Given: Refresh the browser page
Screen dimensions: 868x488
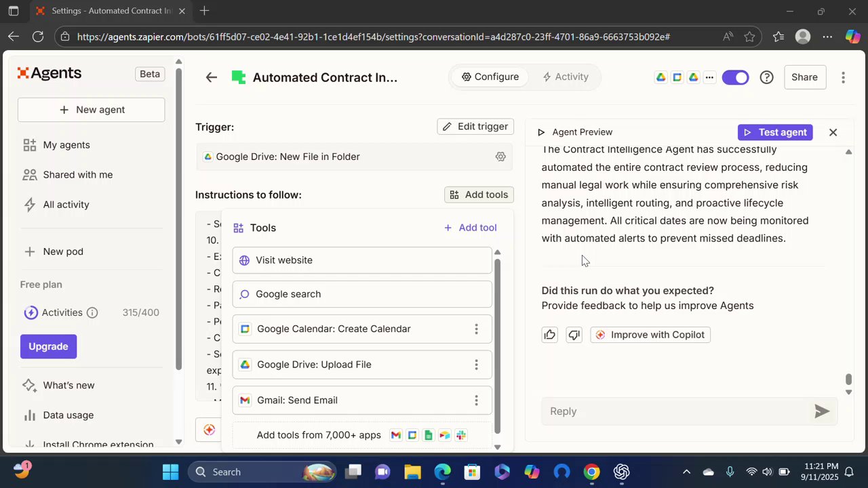Looking at the screenshot, I should point(38,37).
